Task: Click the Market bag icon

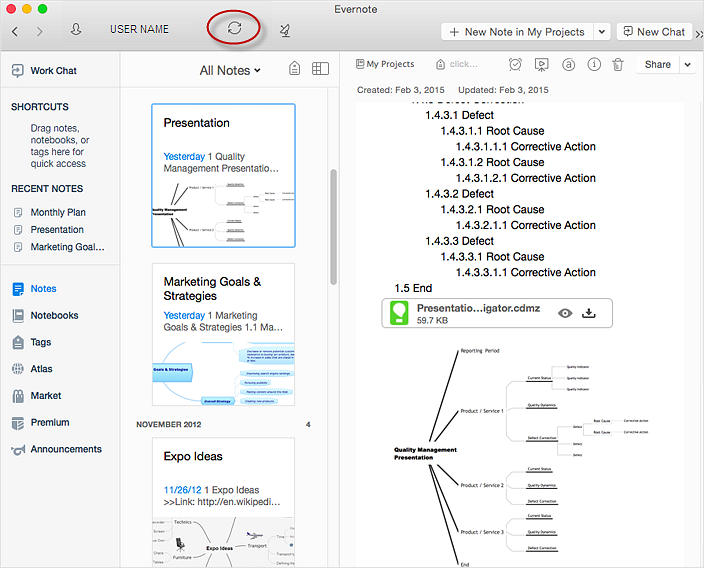Action: tap(18, 396)
